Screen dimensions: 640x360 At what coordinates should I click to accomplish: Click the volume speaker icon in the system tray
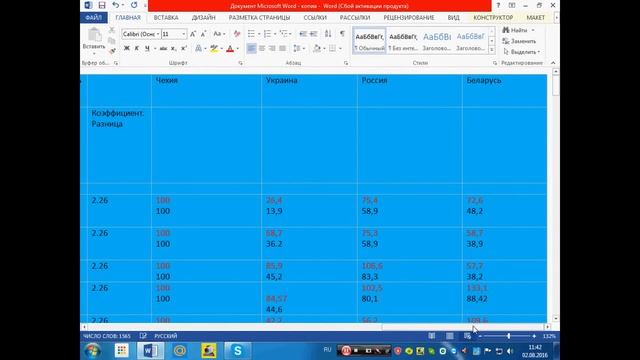[x=510, y=351]
